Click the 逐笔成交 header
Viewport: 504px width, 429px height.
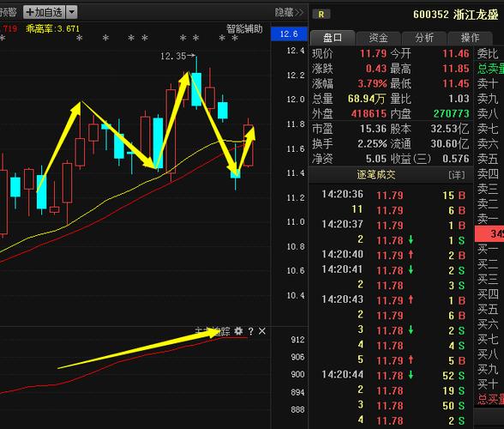coord(375,175)
